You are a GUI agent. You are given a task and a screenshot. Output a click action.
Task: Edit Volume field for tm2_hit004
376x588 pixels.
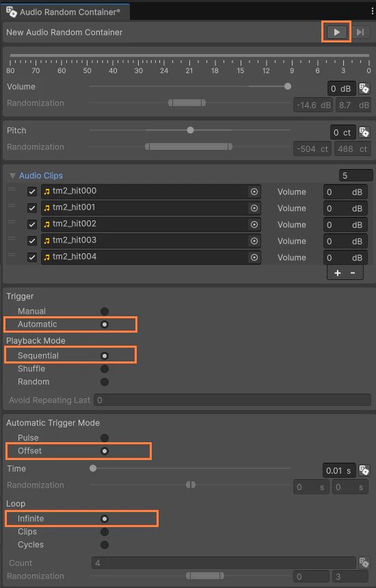click(x=345, y=257)
